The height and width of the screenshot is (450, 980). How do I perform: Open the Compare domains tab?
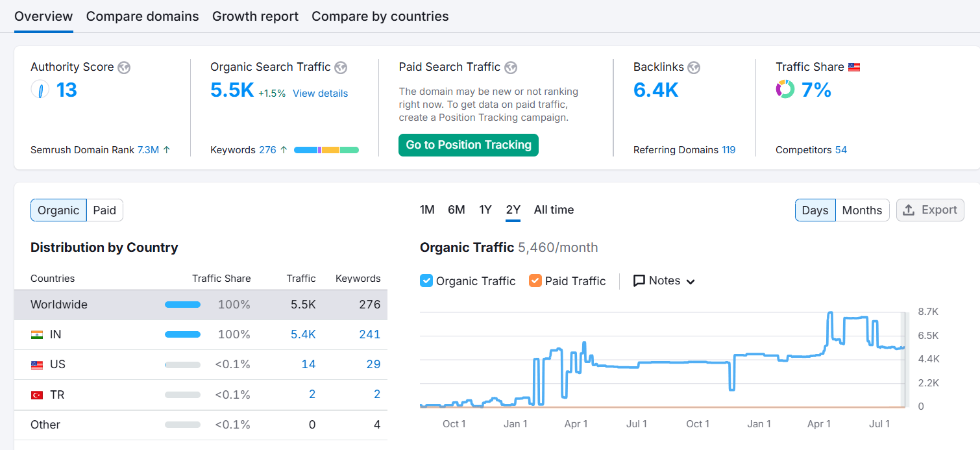click(142, 16)
